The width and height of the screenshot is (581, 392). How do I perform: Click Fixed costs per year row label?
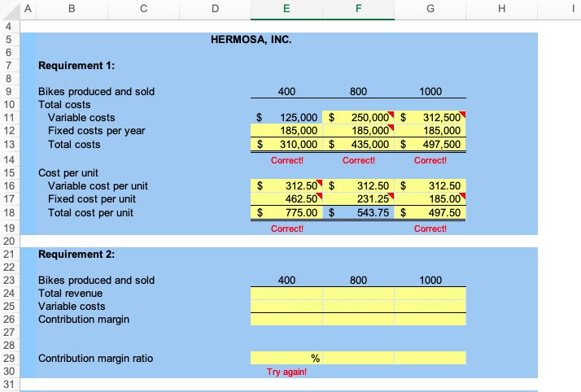tap(96, 131)
